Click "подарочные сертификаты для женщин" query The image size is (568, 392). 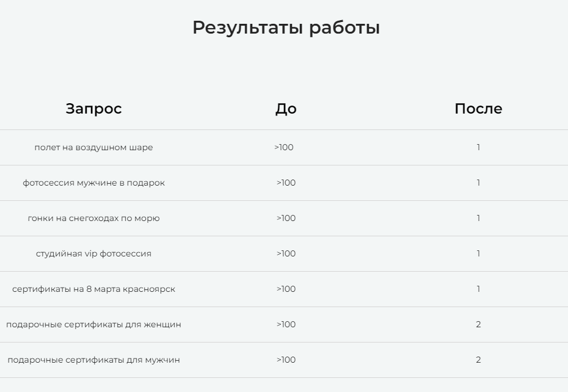pyautogui.click(x=93, y=324)
